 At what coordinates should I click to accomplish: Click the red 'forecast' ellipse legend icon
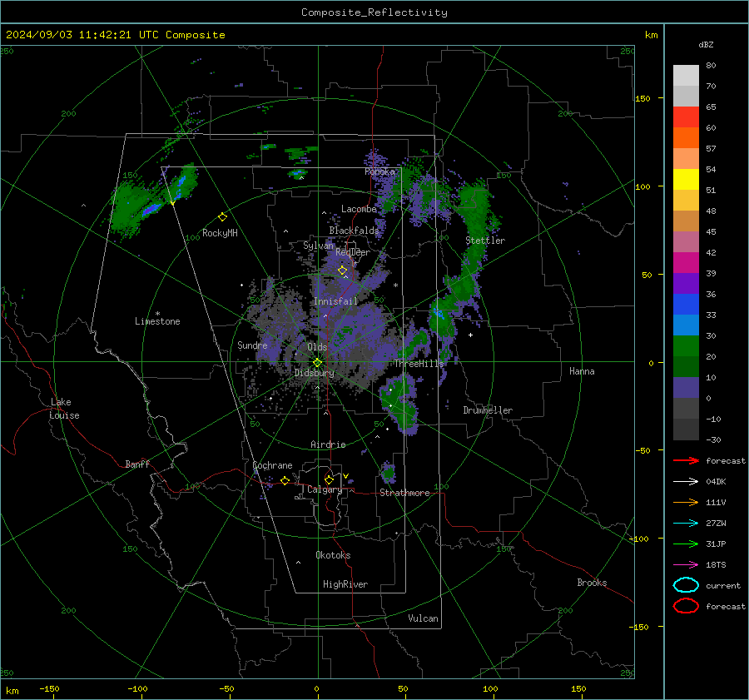686,606
